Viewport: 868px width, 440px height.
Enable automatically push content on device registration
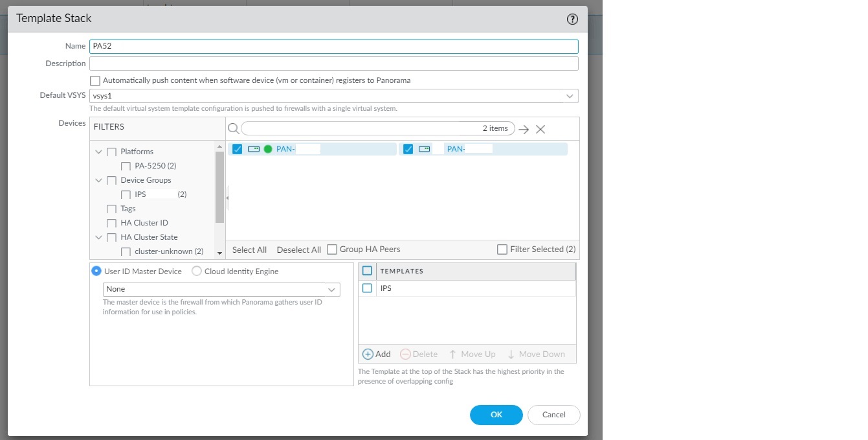95,80
